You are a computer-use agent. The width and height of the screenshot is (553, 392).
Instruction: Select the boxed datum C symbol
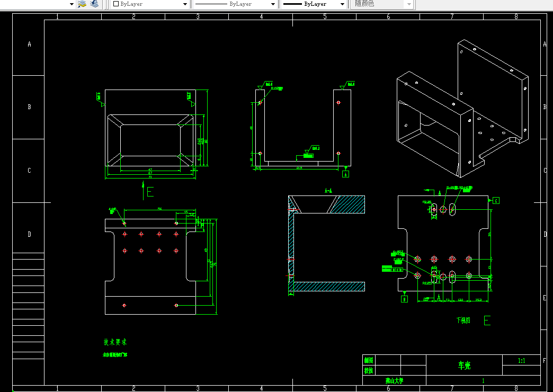pyautogui.click(x=496, y=201)
